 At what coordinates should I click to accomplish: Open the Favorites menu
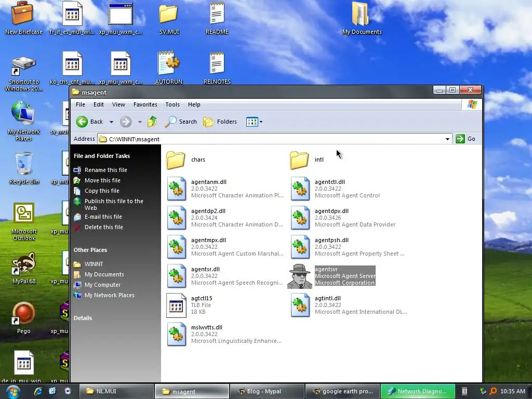coord(145,104)
